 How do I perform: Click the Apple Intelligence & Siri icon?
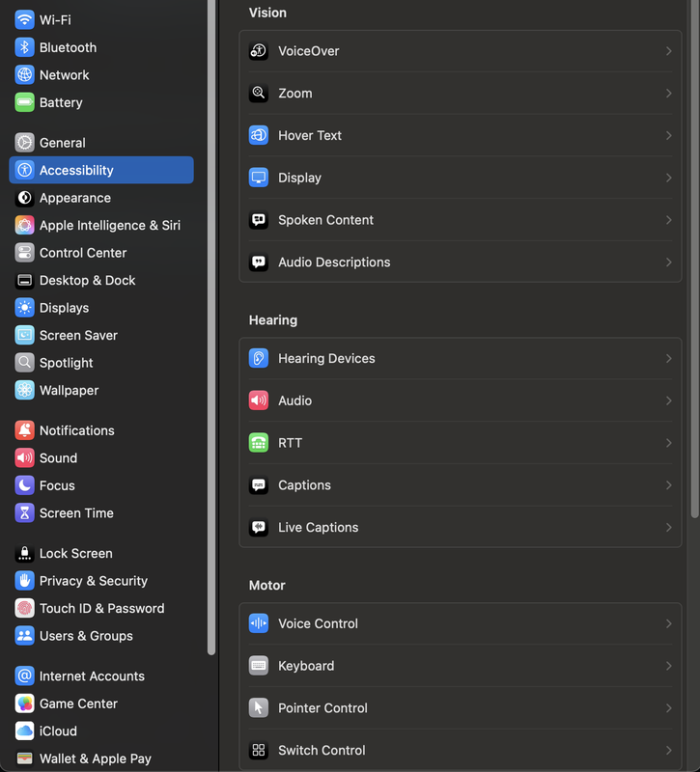click(25, 226)
